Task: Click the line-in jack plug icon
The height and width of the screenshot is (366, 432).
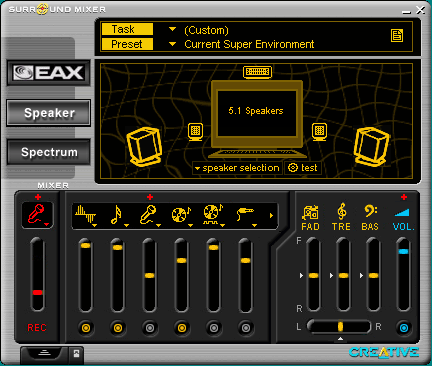Action: 245,214
